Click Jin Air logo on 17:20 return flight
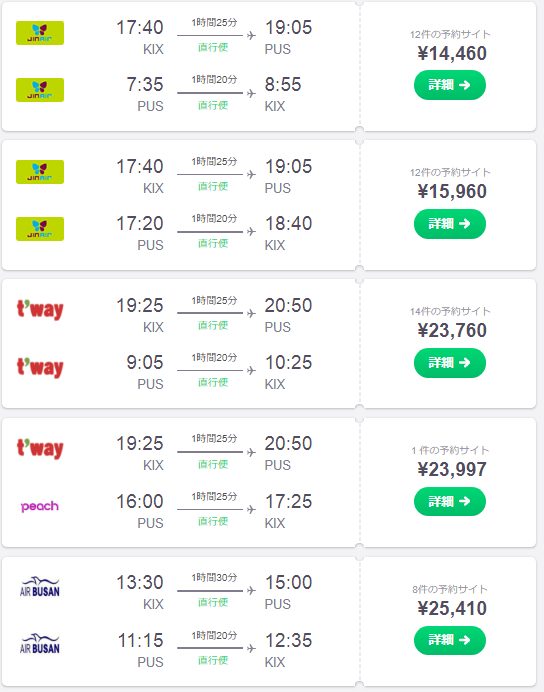Screen dimensions: 544x692 point(40,229)
